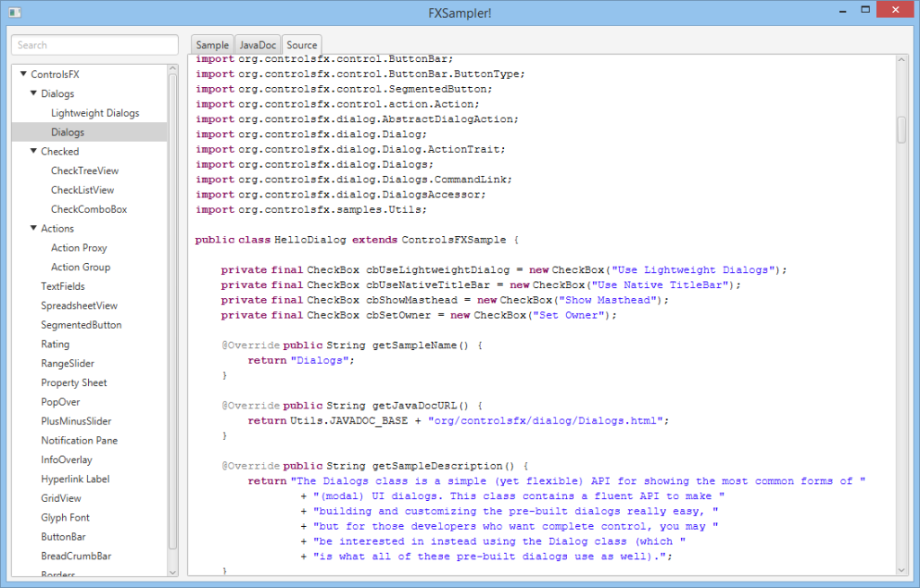
Task: Click the 'getJavaDocURL()' method name
Action: click(420, 406)
